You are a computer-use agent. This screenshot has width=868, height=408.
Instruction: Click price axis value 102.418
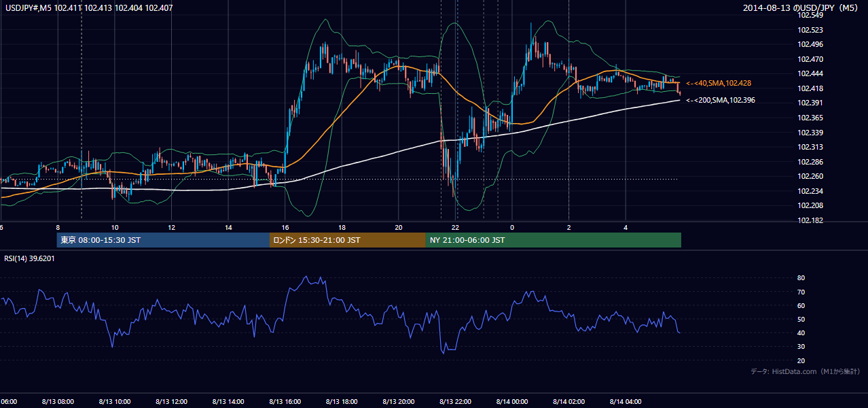(x=810, y=88)
